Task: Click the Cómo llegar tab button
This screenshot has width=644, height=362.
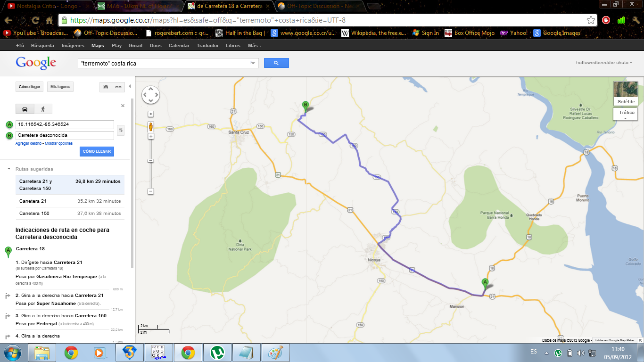Action: [x=30, y=87]
